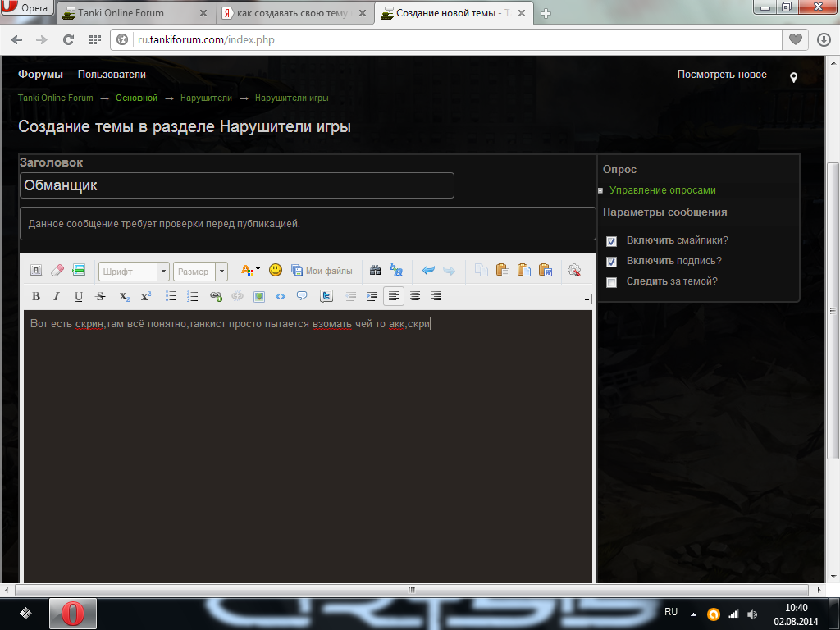Viewport: 840px width, 630px height.
Task: Center align the text
Action: 415,296
